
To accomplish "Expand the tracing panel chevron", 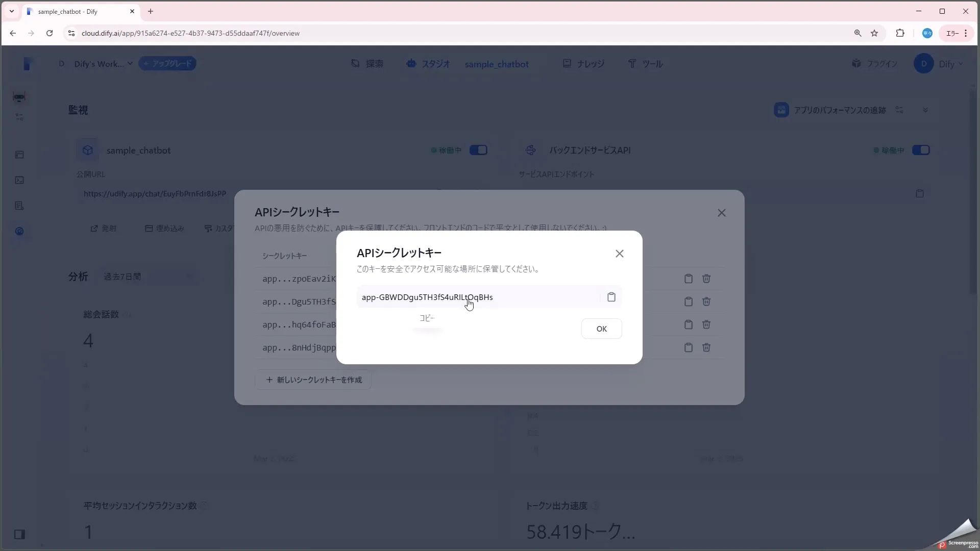I will (925, 110).
